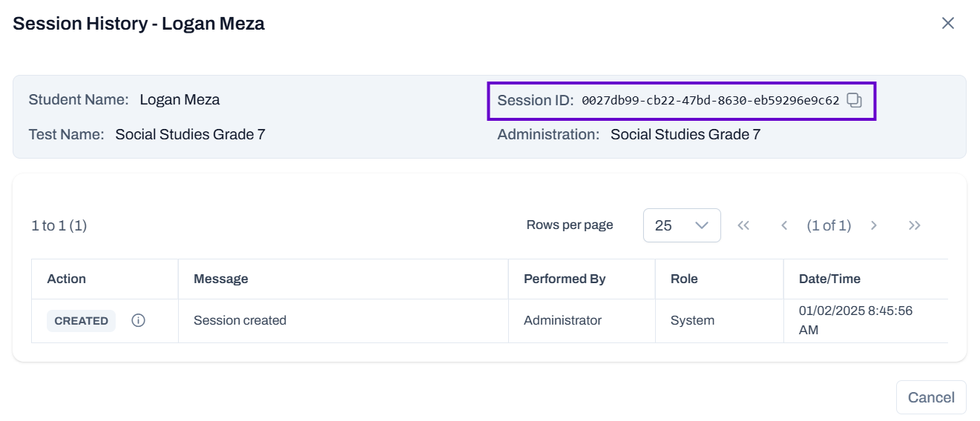Click the student name value Logan Meza
980x421 pixels.
180,99
